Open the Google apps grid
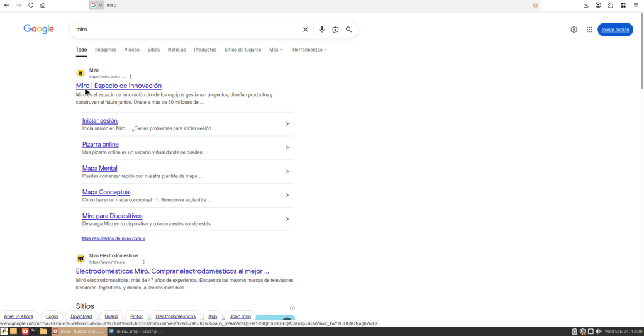This screenshot has height=336, width=644. (589, 30)
